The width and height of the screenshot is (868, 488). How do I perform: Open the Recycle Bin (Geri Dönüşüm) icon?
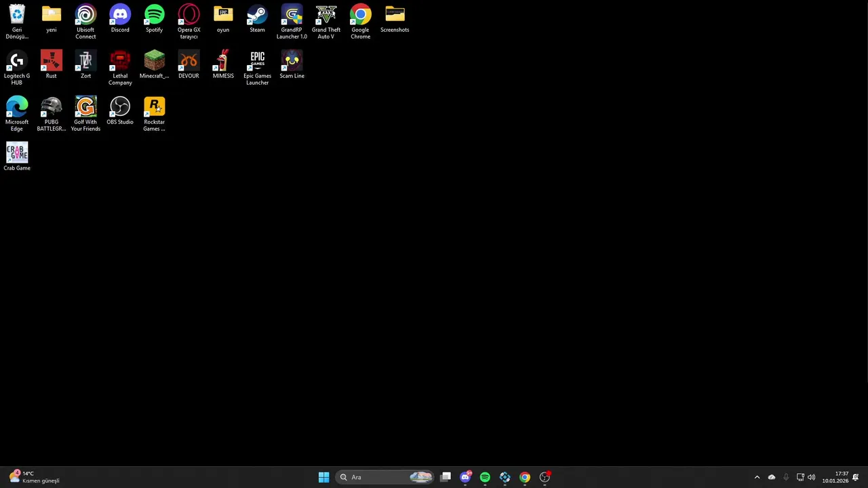tap(17, 22)
